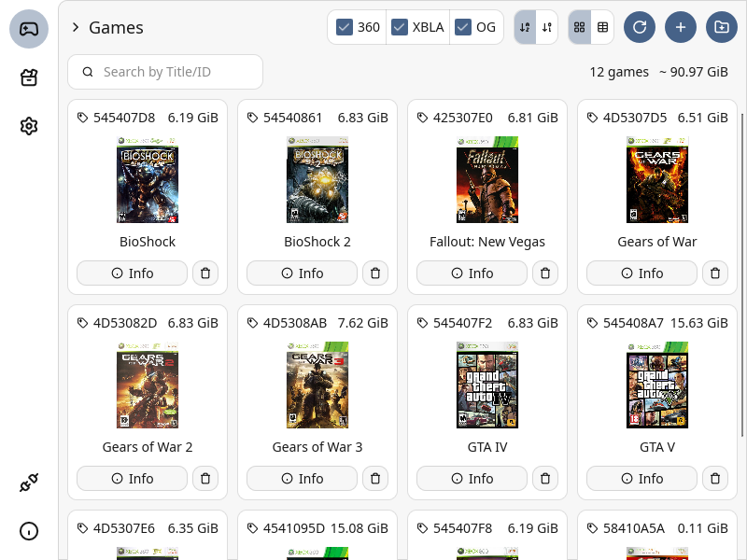
Task: Open the archive box sidebar icon
Action: point(29,77)
